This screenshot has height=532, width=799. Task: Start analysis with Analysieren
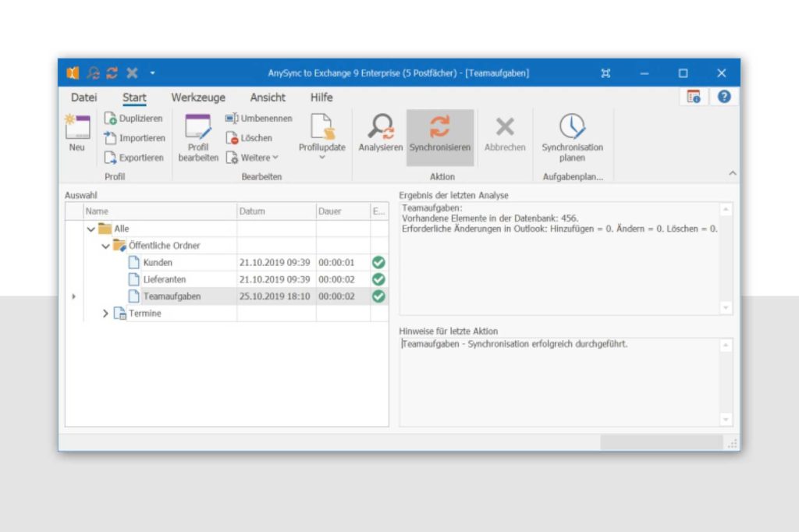381,133
